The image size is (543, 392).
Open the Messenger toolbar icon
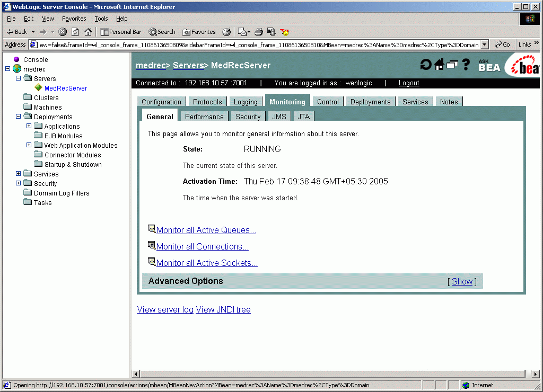click(284, 32)
